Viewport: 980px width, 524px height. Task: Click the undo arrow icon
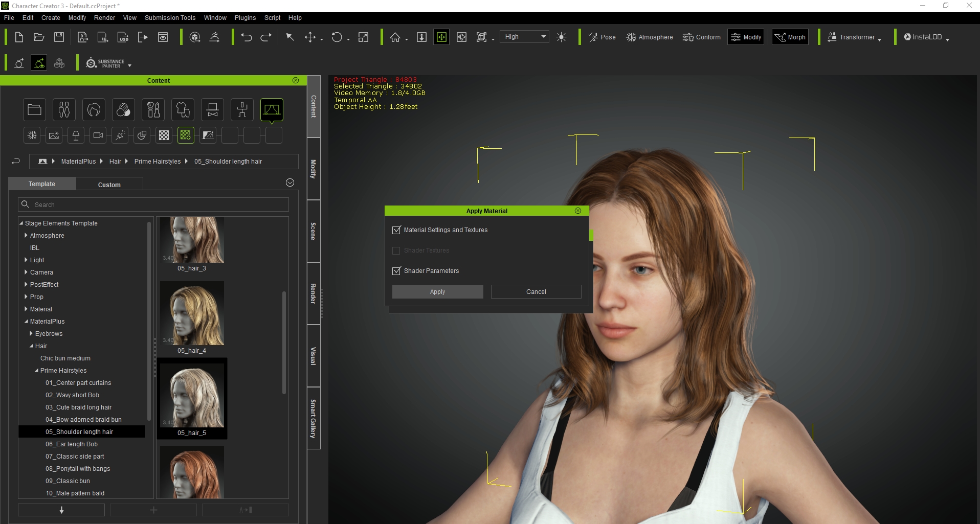[246, 37]
